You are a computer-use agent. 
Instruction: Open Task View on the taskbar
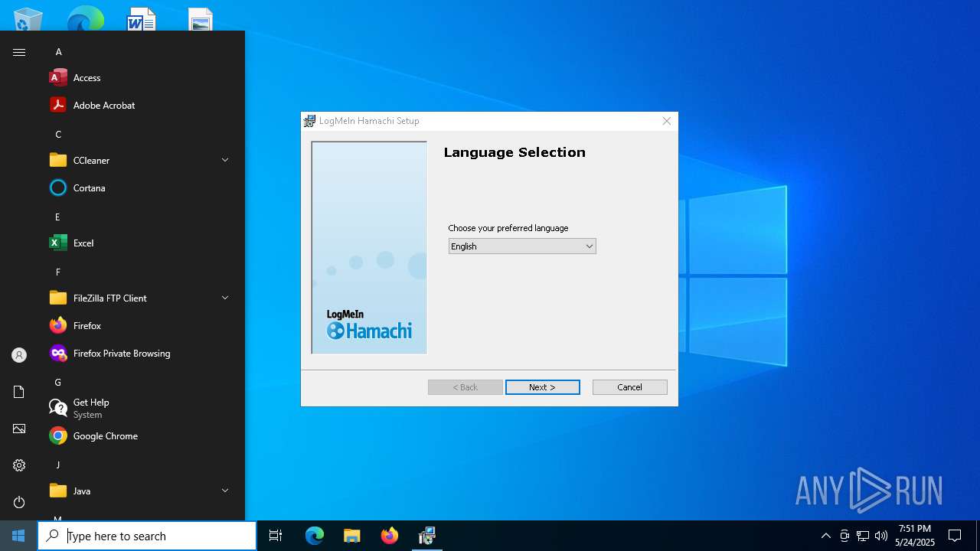[276, 536]
